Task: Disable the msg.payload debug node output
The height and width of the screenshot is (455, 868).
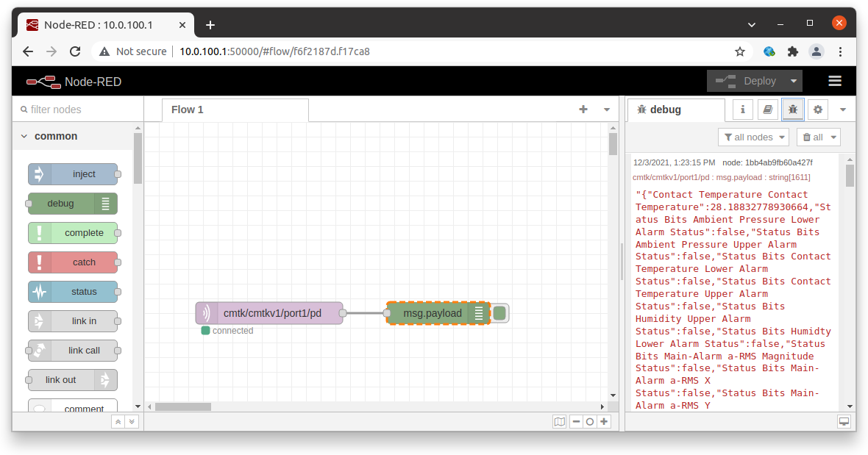Action: pyautogui.click(x=499, y=312)
